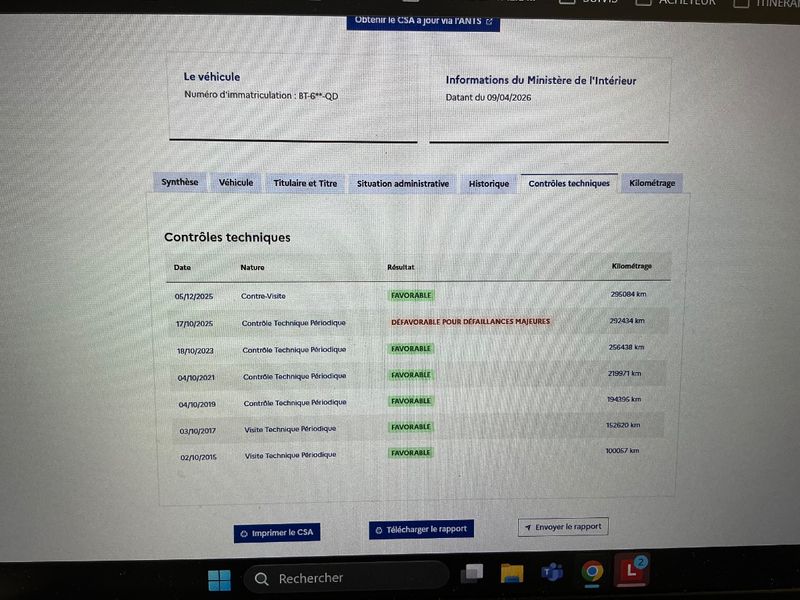This screenshot has height=600, width=800.
Task: Select date 04/10/2021 row
Action: point(196,378)
